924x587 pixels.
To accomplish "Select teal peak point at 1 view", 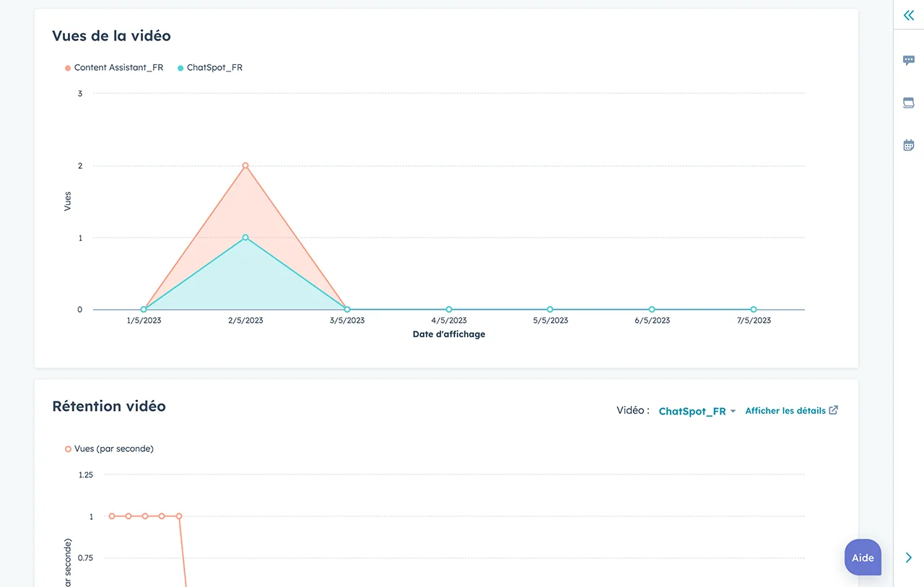I will point(245,238).
